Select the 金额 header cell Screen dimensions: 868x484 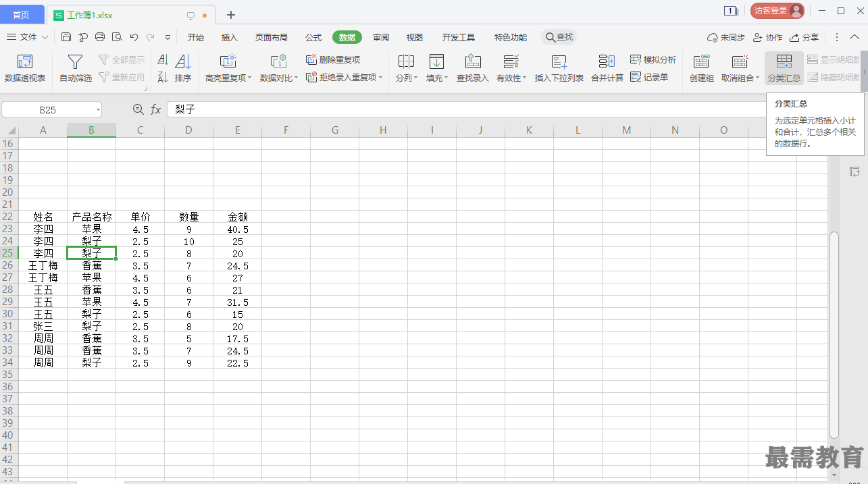[x=238, y=217]
